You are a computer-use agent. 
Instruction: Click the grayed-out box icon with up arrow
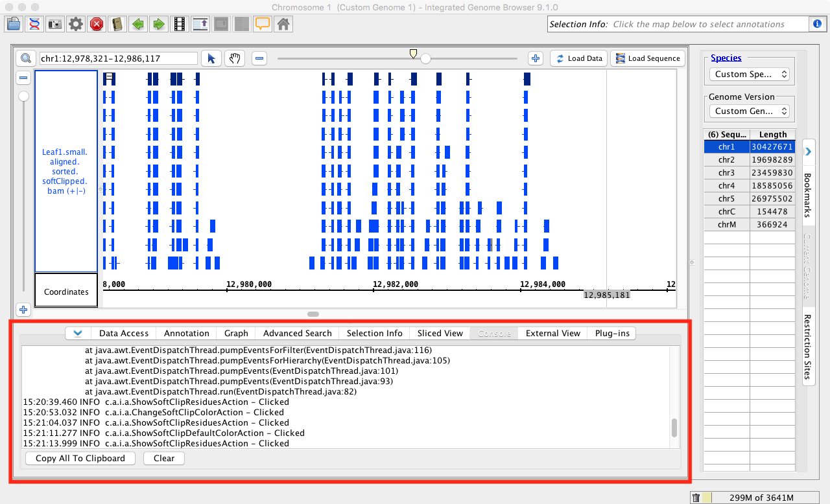[x=221, y=25]
